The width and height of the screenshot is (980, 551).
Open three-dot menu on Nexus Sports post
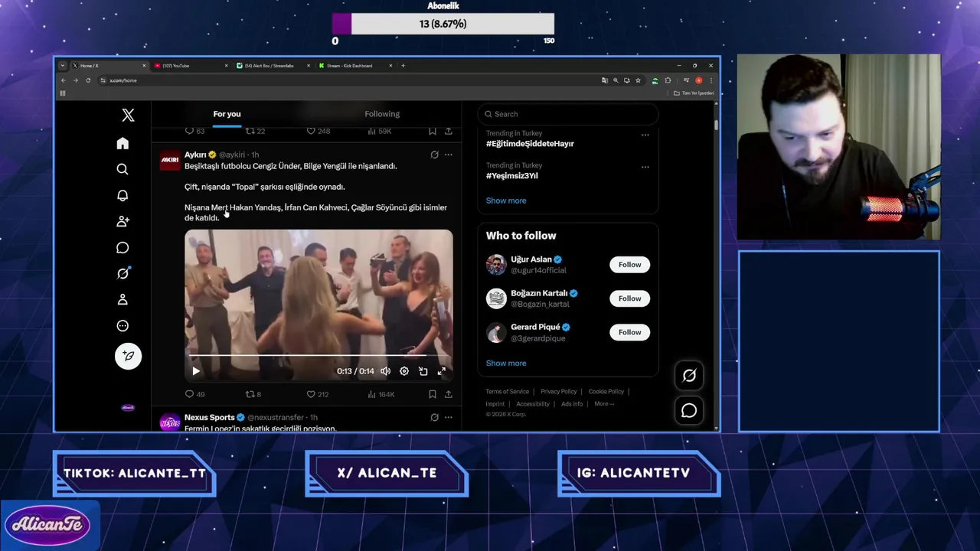click(449, 417)
